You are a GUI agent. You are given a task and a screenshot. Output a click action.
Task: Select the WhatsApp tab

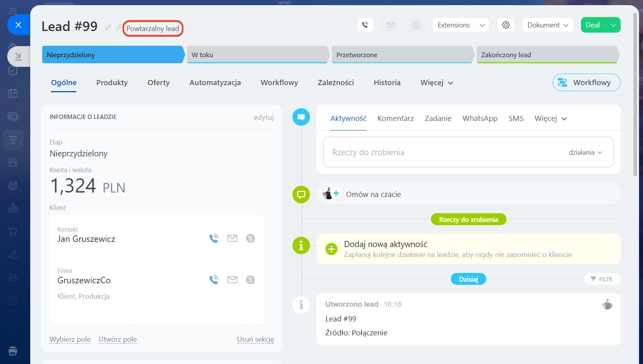[x=480, y=119]
